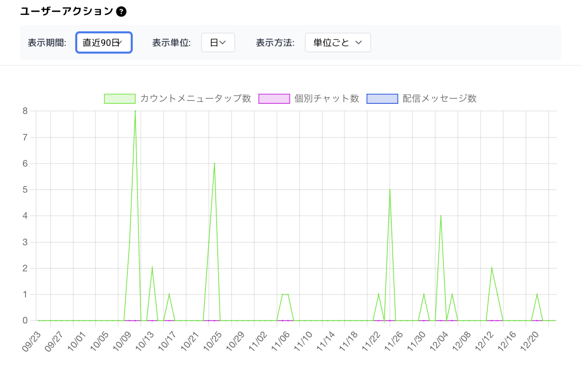Open the 表示期間 dropdown showing 直近90日
This screenshot has width=581, height=392.
point(104,42)
